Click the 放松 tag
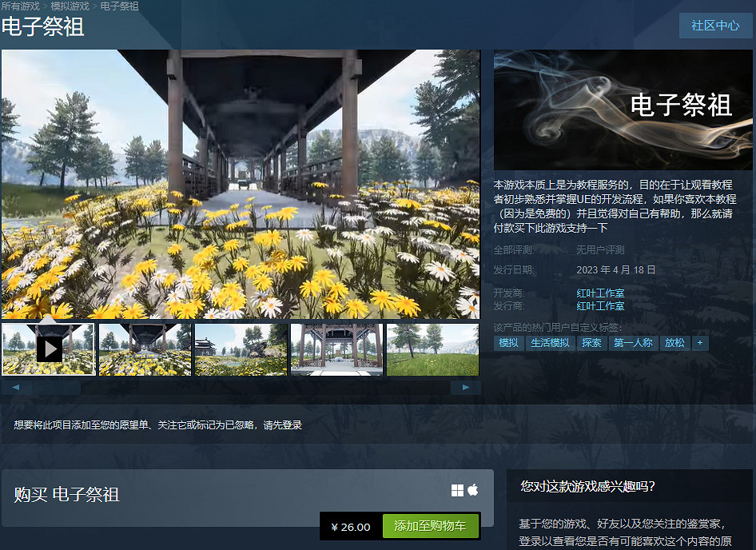The image size is (756, 550). [x=674, y=342]
